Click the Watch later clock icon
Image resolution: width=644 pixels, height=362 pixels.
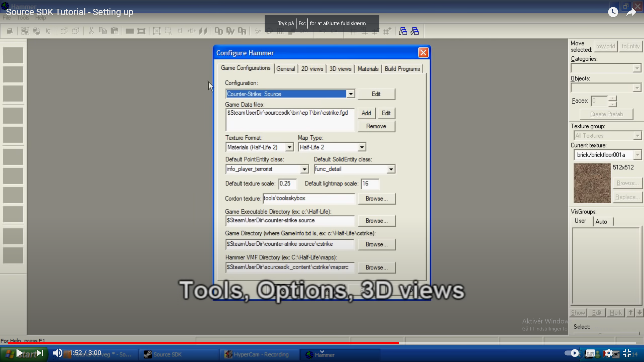pos(613,12)
